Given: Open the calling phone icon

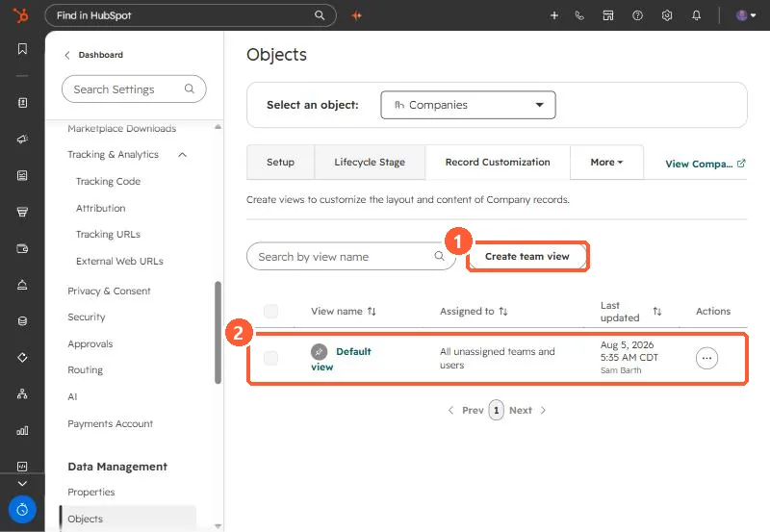Looking at the screenshot, I should click(x=579, y=15).
